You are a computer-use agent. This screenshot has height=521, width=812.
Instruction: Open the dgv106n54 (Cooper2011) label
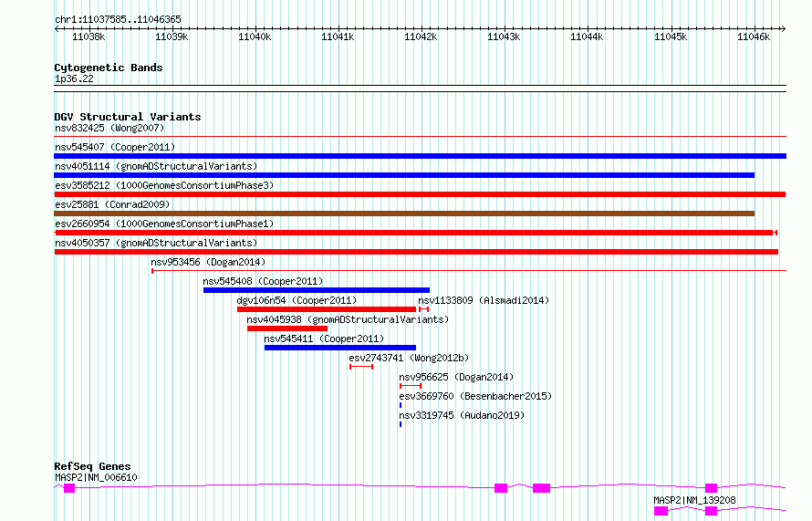click(297, 300)
